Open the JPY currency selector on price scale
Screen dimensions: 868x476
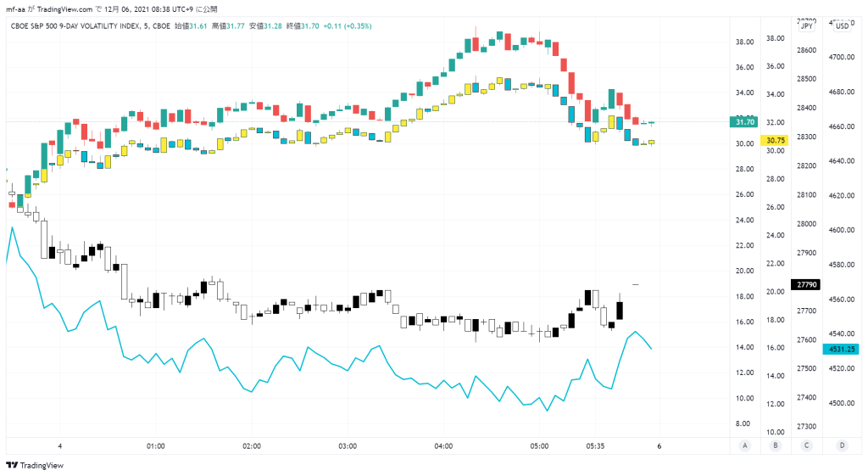tap(807, 26)
